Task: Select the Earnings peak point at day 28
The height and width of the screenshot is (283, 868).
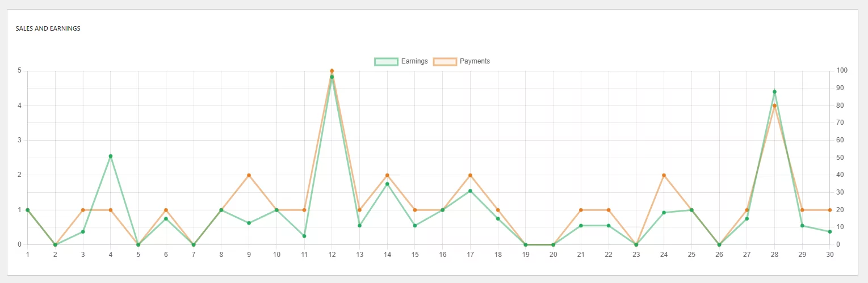Action: [x=774, y=92]
